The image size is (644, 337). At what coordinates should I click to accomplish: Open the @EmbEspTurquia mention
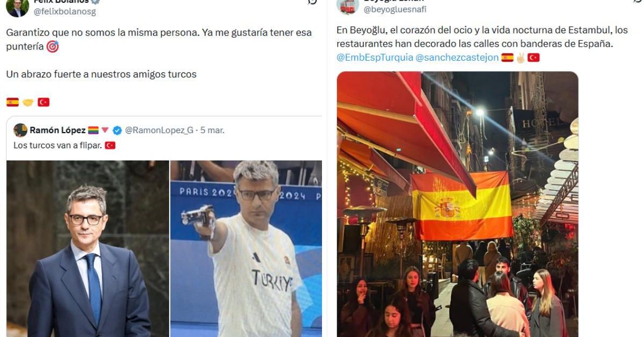[x=375, y=57]
